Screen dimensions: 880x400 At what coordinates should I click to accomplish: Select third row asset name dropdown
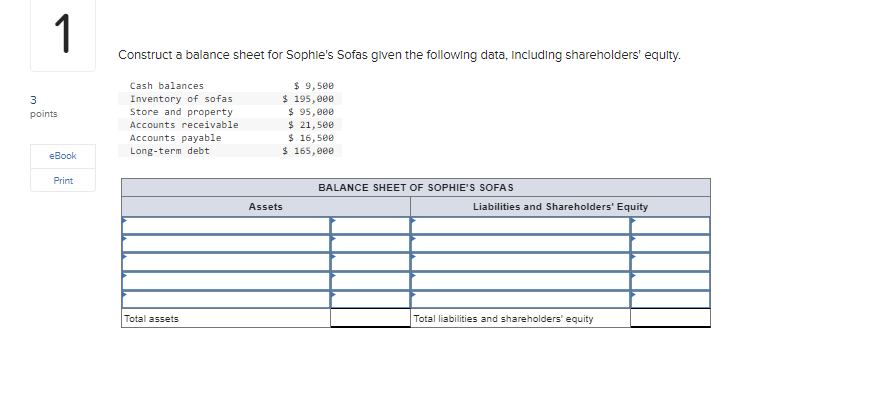[x=226, y=263]
